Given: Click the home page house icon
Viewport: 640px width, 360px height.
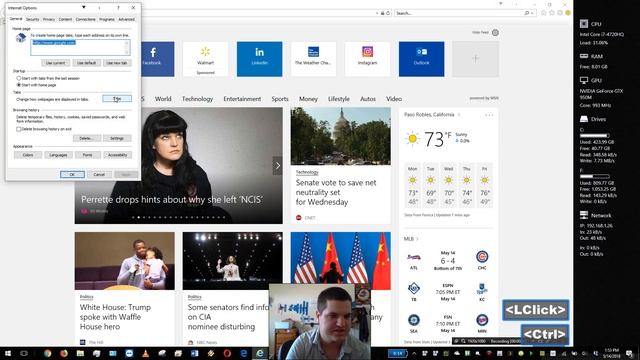Looking at the screenshot, I should 20,38.
